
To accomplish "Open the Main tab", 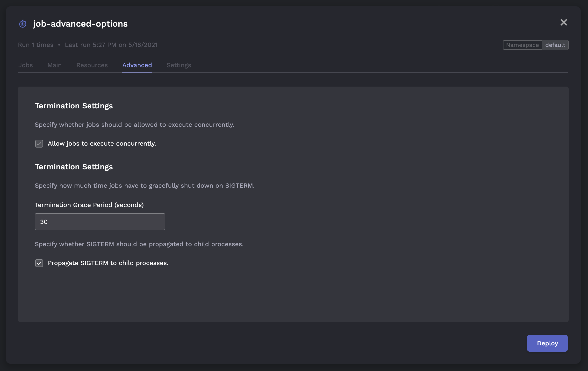I will (54, 65).
